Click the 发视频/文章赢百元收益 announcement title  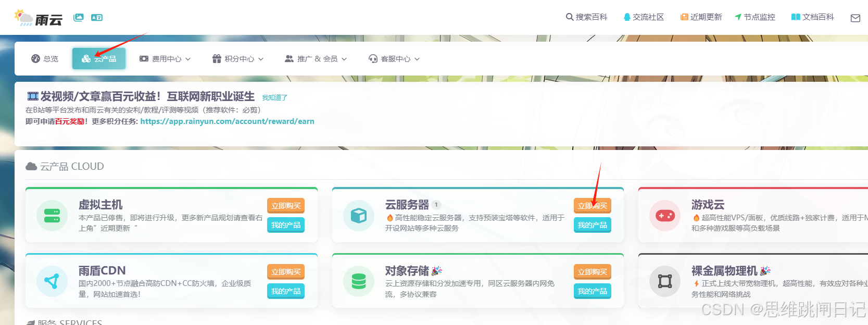[x=147, y=96]
